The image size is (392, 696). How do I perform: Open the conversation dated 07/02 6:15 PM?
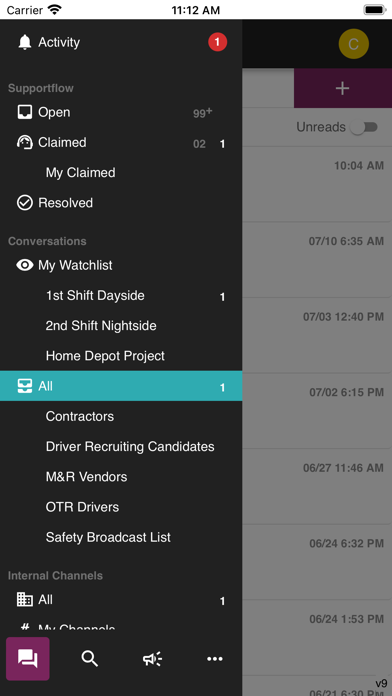click(317, 411)
